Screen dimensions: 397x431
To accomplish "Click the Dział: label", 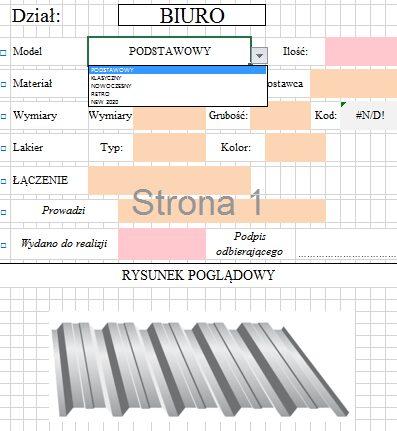I will pyautogui.click(x=36, y=15).
